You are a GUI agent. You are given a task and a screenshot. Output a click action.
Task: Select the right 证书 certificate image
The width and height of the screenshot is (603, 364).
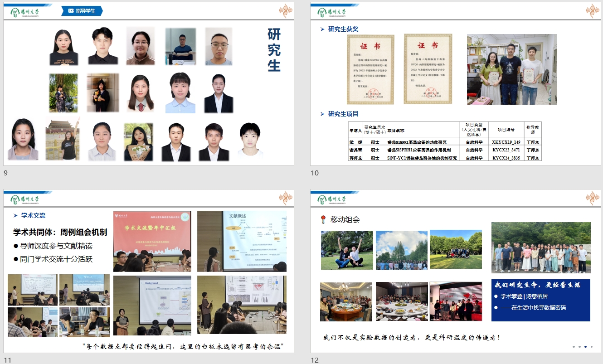[x=428, y=69]
